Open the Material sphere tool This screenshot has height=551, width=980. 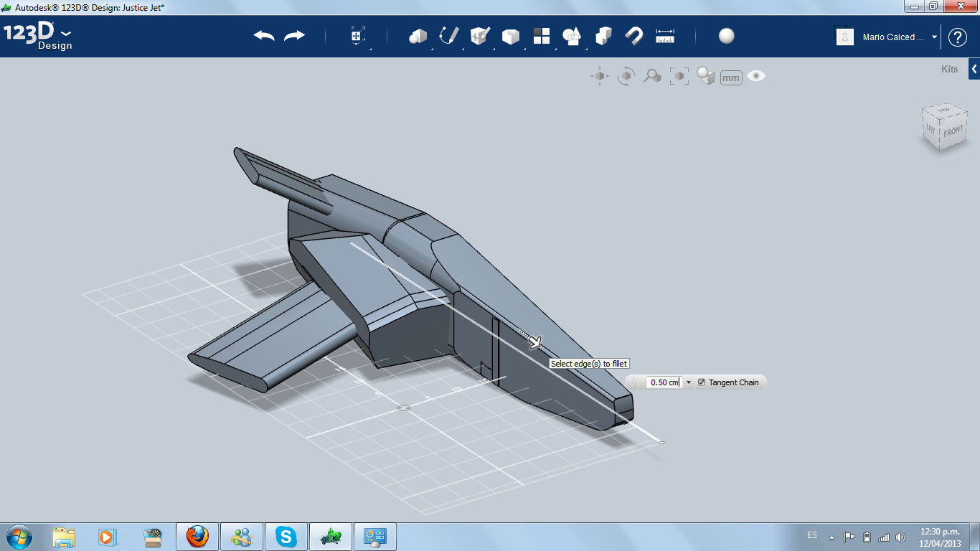click(727, 36)
